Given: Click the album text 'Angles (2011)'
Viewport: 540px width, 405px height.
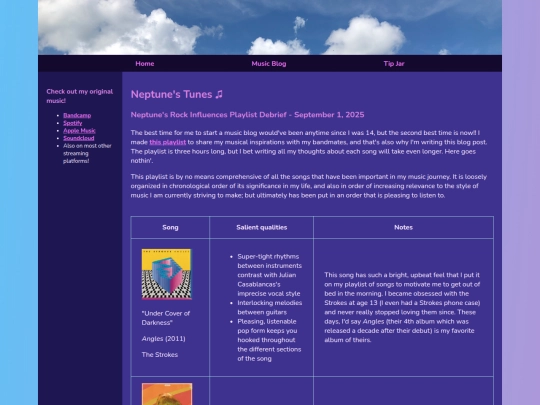Looking at the screenshot, I should [164, 339].
